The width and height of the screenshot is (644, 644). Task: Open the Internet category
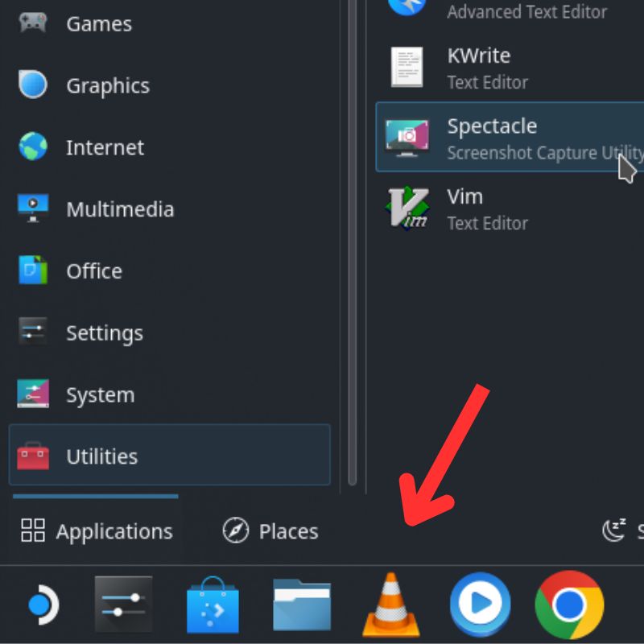pos(169,147)
